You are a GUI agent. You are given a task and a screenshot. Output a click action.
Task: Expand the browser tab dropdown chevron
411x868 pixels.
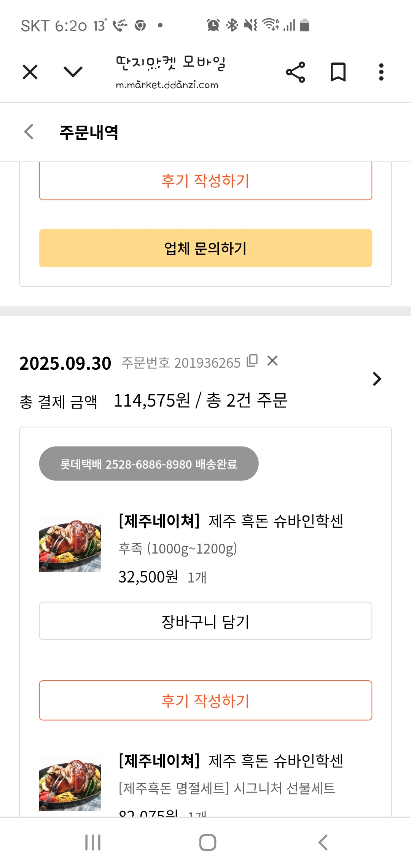[73, 72]
